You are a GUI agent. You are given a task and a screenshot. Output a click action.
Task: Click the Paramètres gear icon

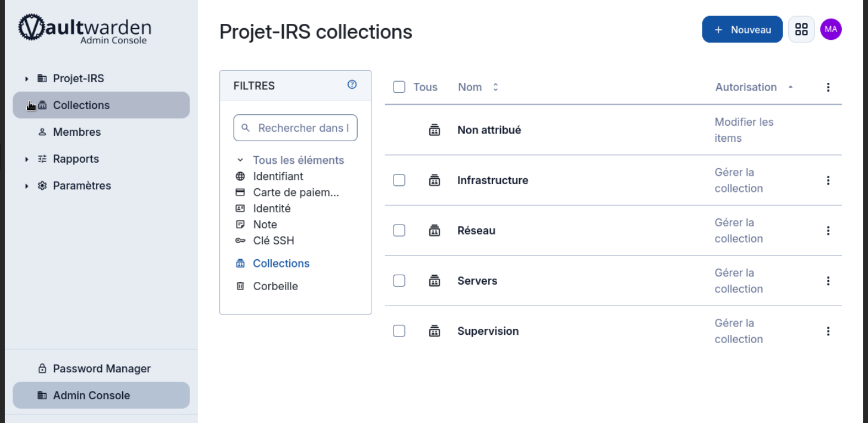(x=42, y=186)
